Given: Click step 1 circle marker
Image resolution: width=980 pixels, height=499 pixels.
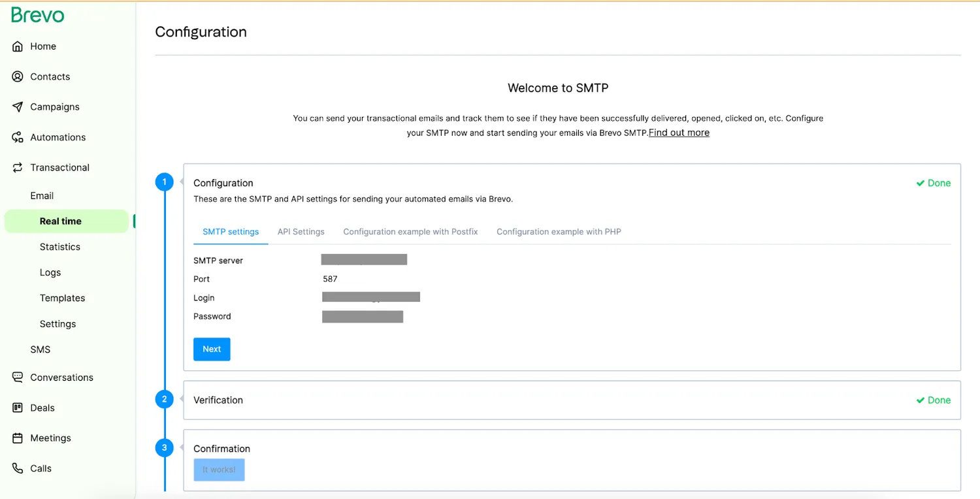Looking at the screenshot, I should [164, 182].
